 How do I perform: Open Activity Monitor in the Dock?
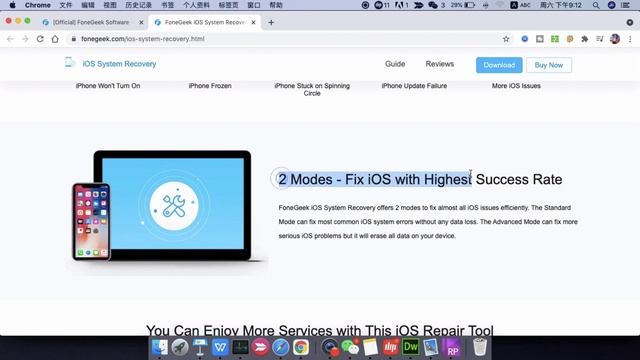pos(240,347)
